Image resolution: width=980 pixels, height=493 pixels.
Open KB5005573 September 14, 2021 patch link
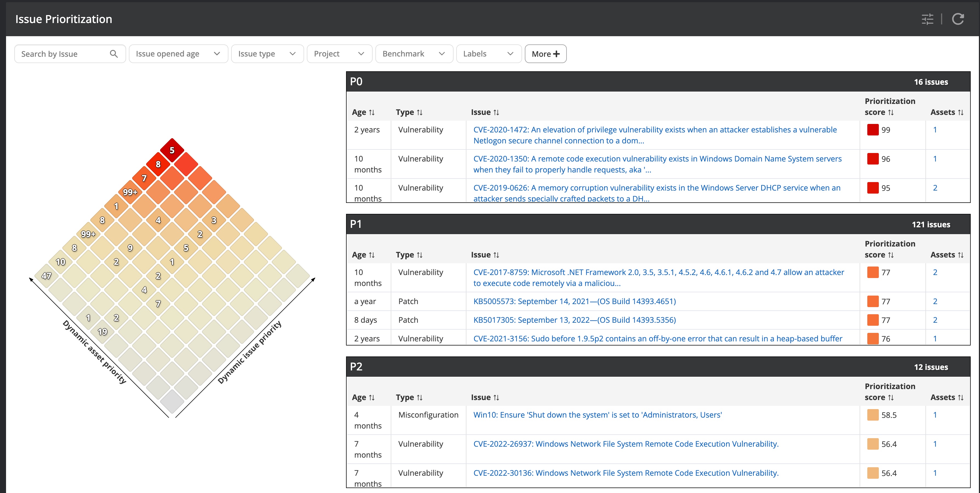pyautogui.click(x=574, y=301)
